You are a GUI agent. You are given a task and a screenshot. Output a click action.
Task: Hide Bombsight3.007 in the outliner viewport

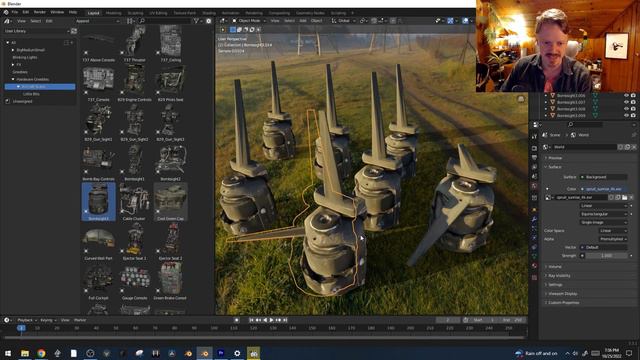(x=626, y=102)
